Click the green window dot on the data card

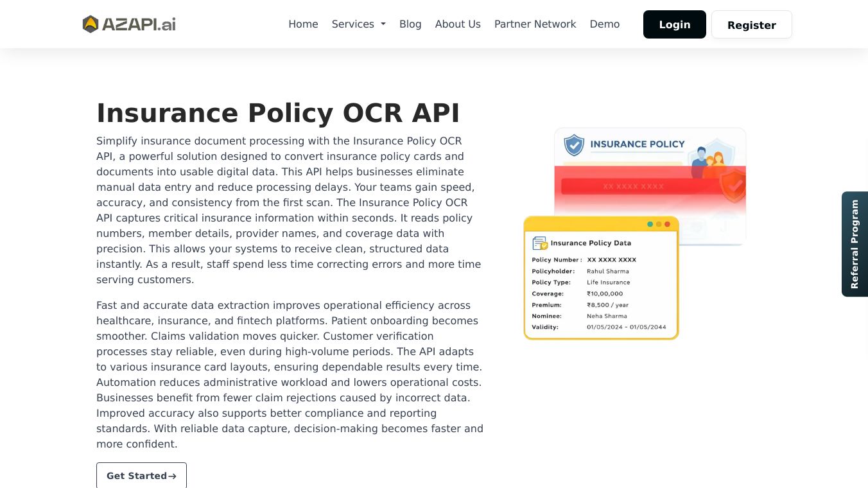point(650,224)
